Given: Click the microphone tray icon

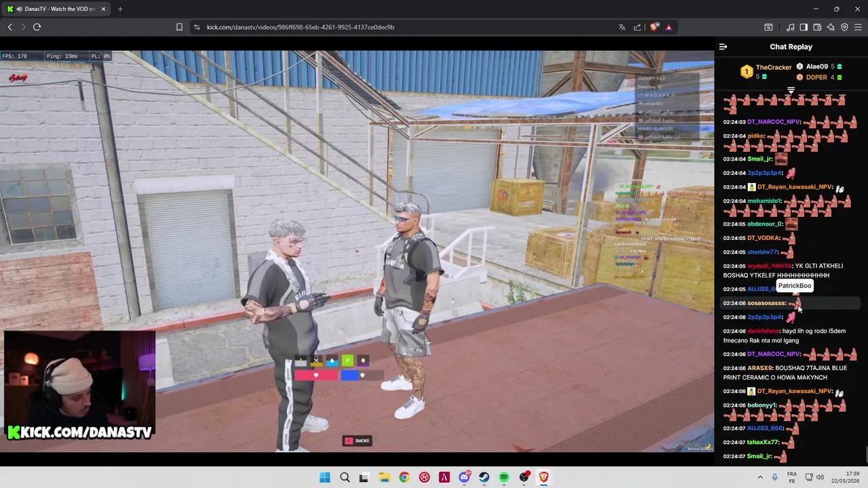Looking at the screenshot, I should (774, 477).
